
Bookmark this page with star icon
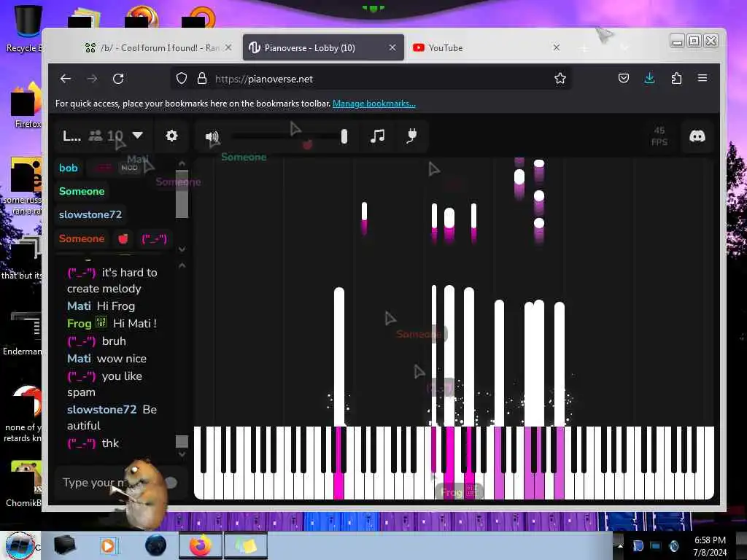[560, 79]
